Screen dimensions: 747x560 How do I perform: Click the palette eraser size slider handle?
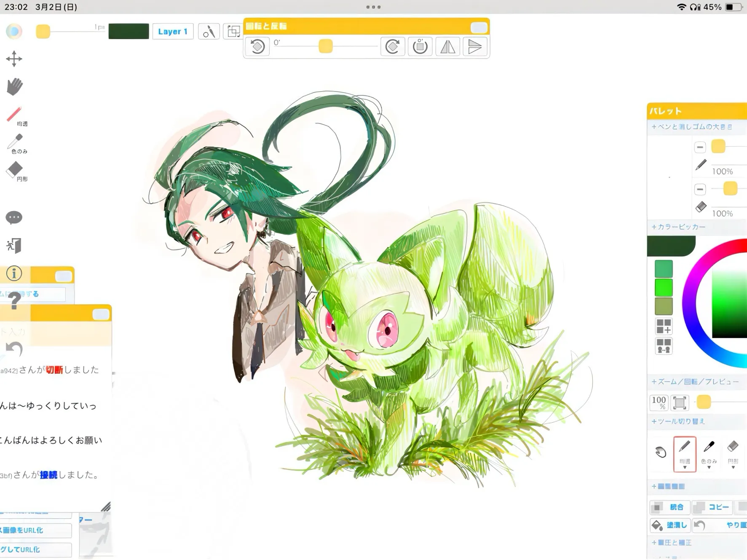click(x=730, y=189)
